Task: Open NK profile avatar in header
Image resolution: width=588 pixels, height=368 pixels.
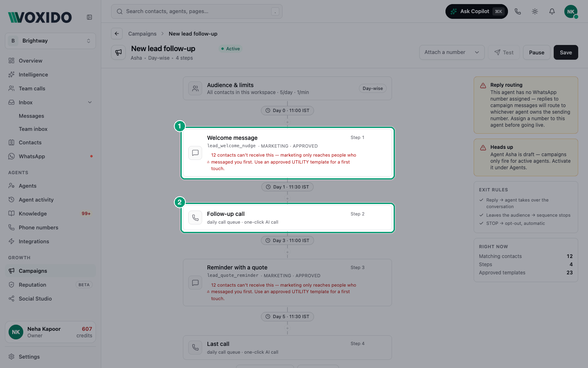Action: [x=571, y=11]
